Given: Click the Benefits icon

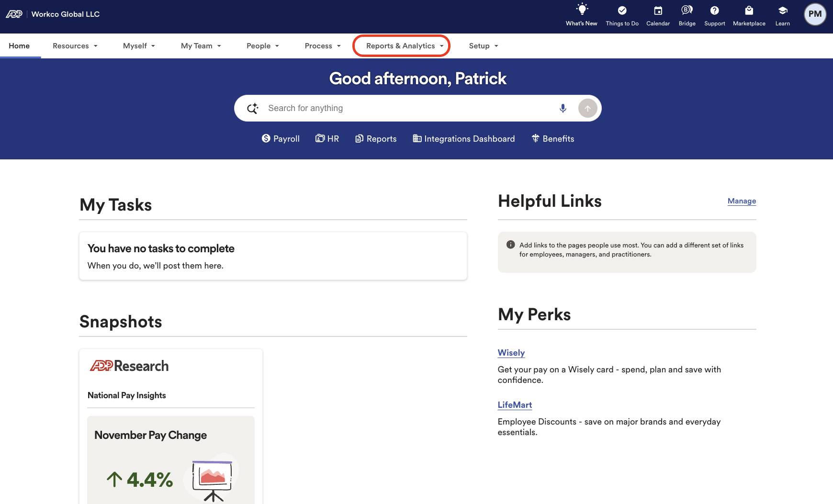Looking at the screenshot, I should click(535, 138).
